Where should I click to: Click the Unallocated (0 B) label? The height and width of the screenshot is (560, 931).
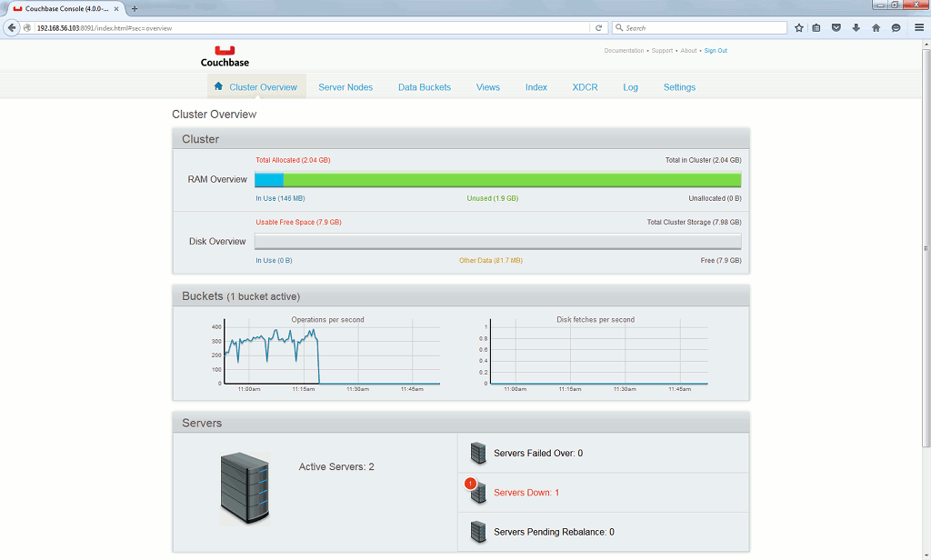coord(715,198)
